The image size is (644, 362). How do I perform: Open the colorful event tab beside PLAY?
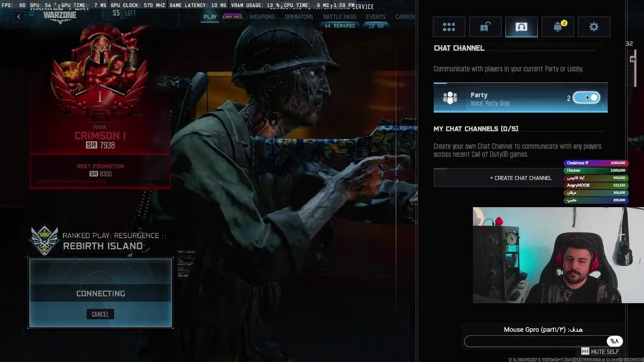tap(232, 17)
